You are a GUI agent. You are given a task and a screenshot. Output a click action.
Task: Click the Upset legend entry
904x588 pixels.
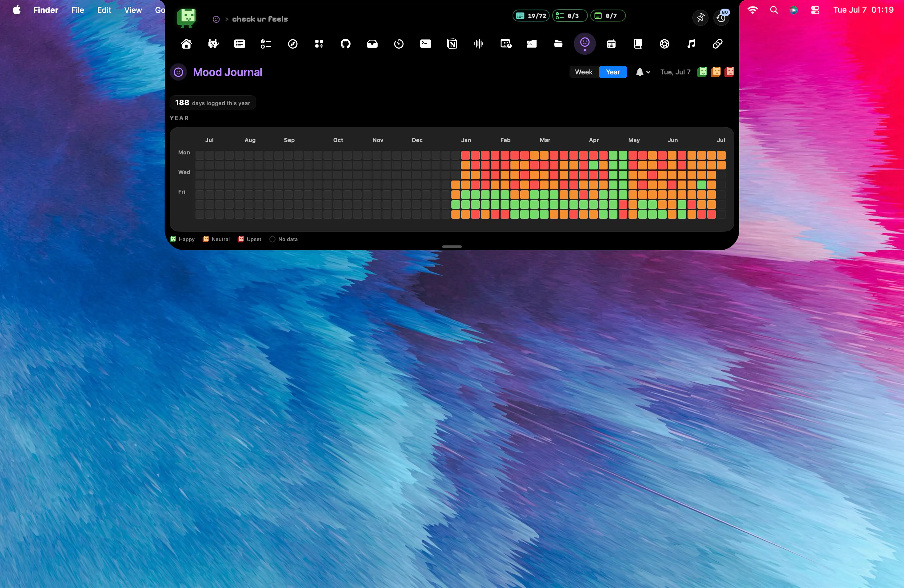tap(250, 239)
